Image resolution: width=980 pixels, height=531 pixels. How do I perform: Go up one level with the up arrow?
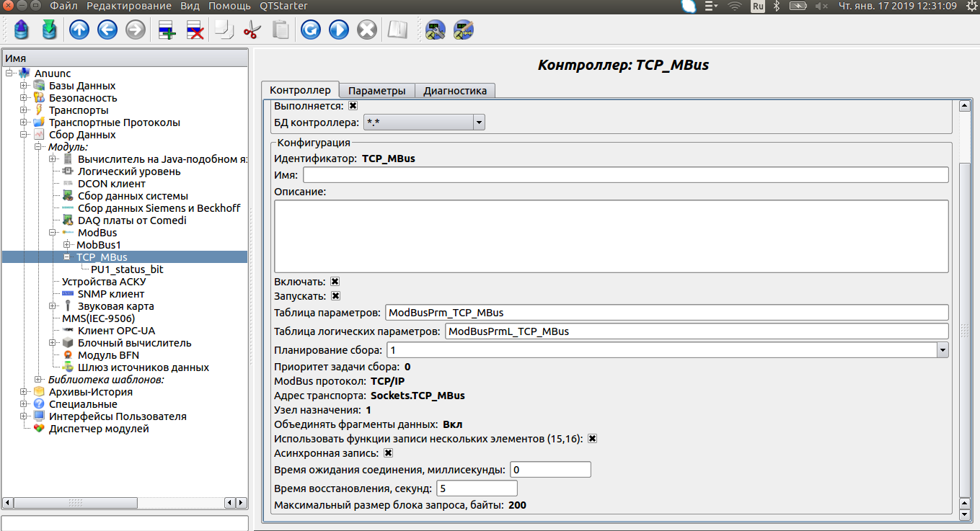pos(79,30)
